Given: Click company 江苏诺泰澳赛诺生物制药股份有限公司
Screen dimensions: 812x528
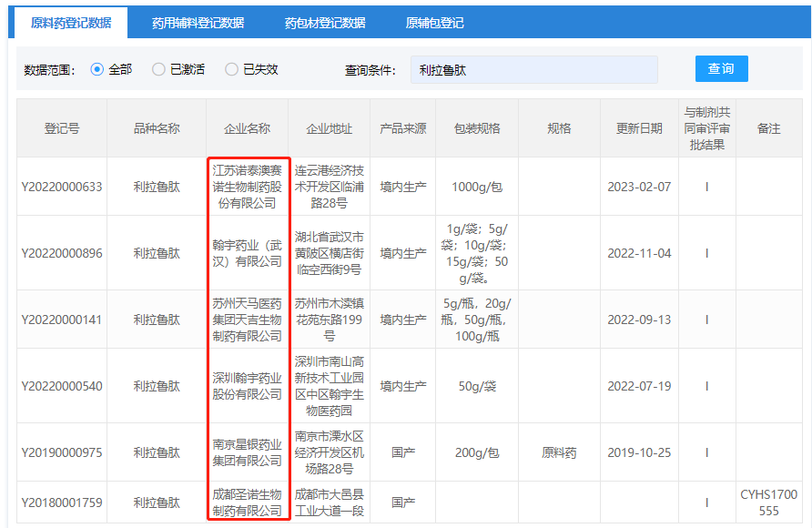Looking at the screenshot, I should (x=247, y=187).
